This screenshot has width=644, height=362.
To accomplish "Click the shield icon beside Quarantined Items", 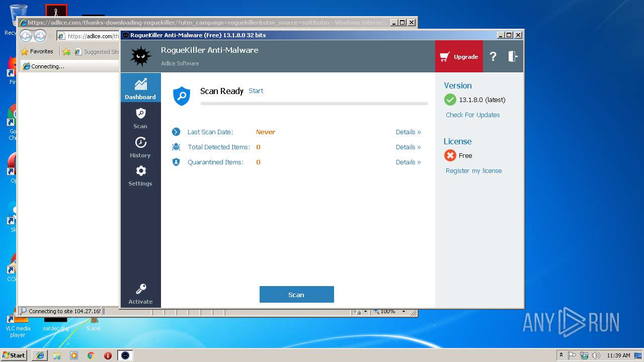I will [x=176, y=162].
